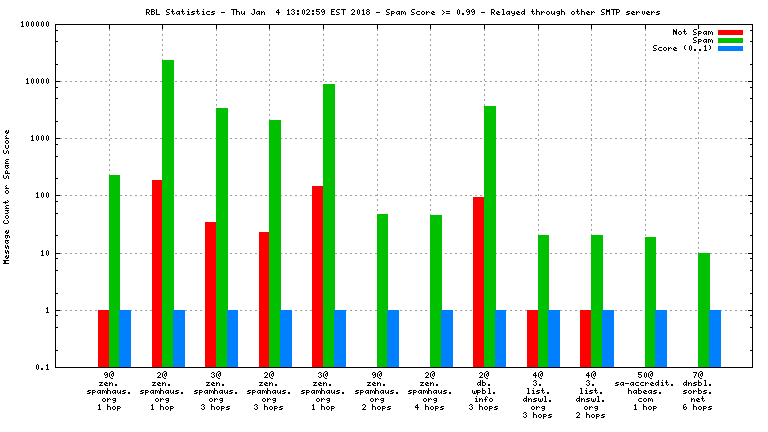The width and height of the screenshot is (768, 432).
Task: Click green bar for zen.spamhaus.org 2 hops
Action: [382, 290]
